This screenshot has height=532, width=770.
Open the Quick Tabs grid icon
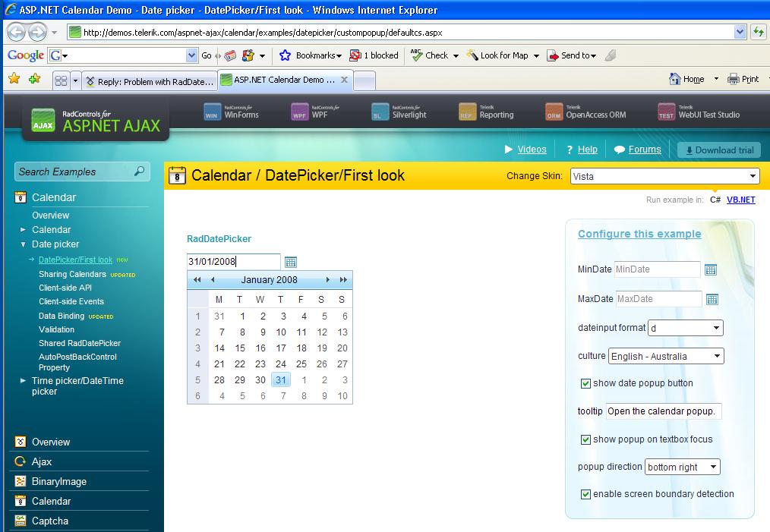61,80
